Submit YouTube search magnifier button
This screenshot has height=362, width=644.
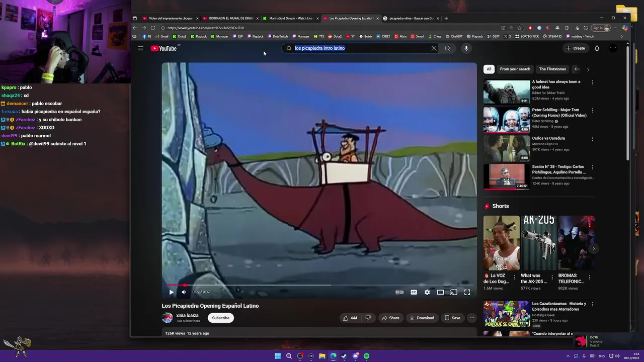pos(447,48)
